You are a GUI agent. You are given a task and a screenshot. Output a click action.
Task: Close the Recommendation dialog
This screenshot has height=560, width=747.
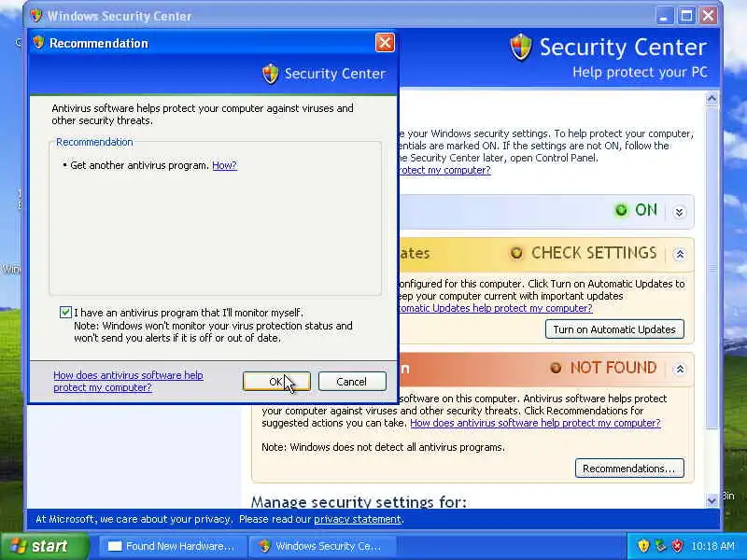(x=385, y=42)
